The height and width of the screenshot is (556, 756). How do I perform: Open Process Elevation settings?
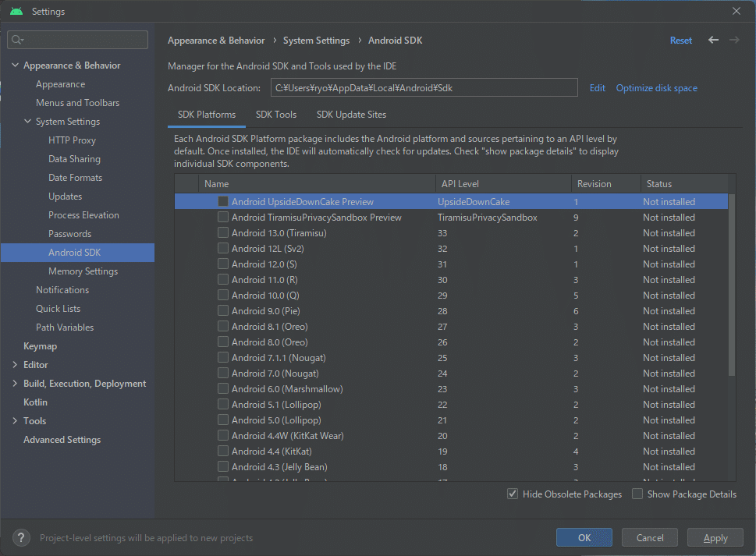[x=83, y=215]
